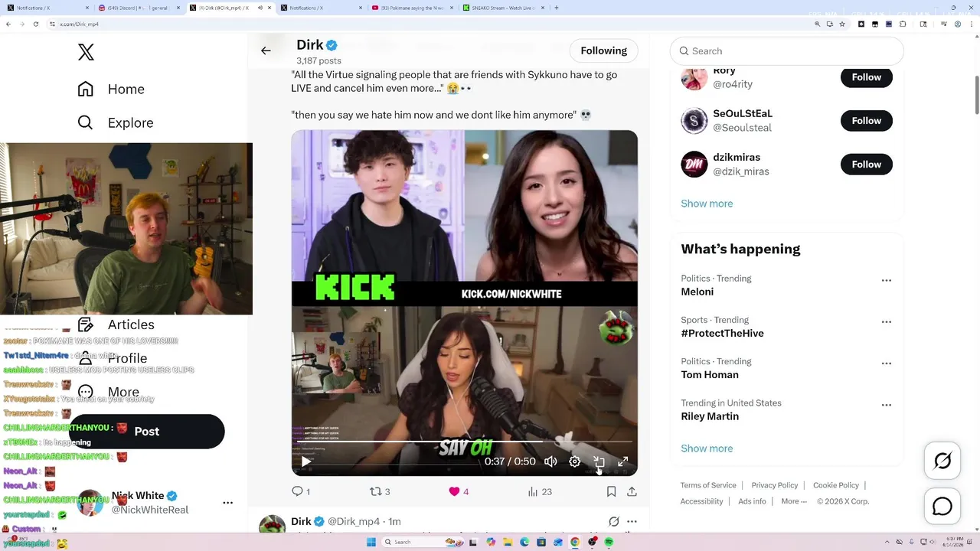Open the Messages chat floating button

coord(942,507)
